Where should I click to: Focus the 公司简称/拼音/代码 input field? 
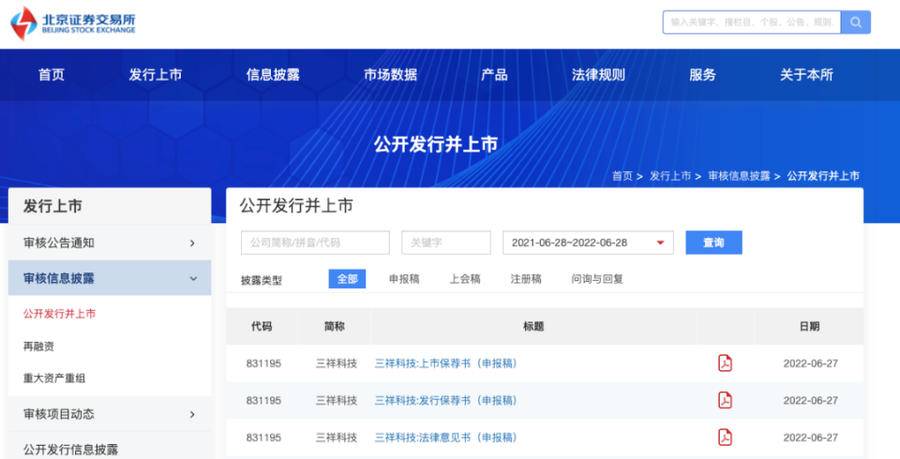pos(315,243)
